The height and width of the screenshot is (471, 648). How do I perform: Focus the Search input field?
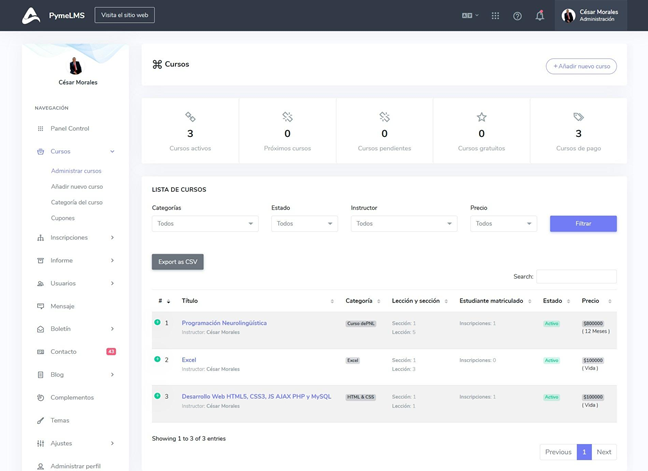pyautogui.click(x=576, y=276)
